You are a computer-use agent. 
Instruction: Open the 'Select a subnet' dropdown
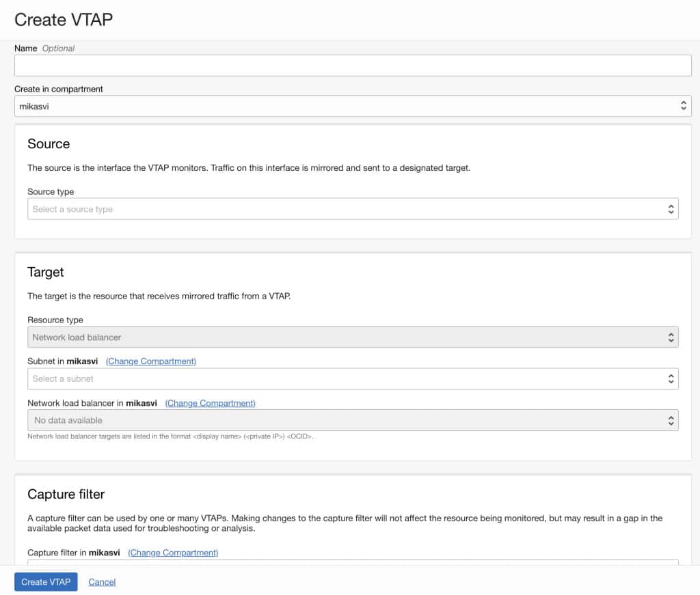click(342, 378)
